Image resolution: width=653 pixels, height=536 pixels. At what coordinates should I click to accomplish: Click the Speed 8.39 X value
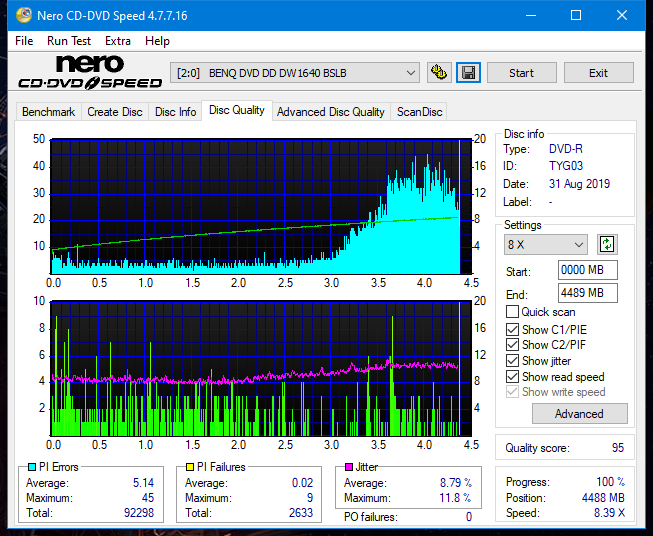coord(609,513)
